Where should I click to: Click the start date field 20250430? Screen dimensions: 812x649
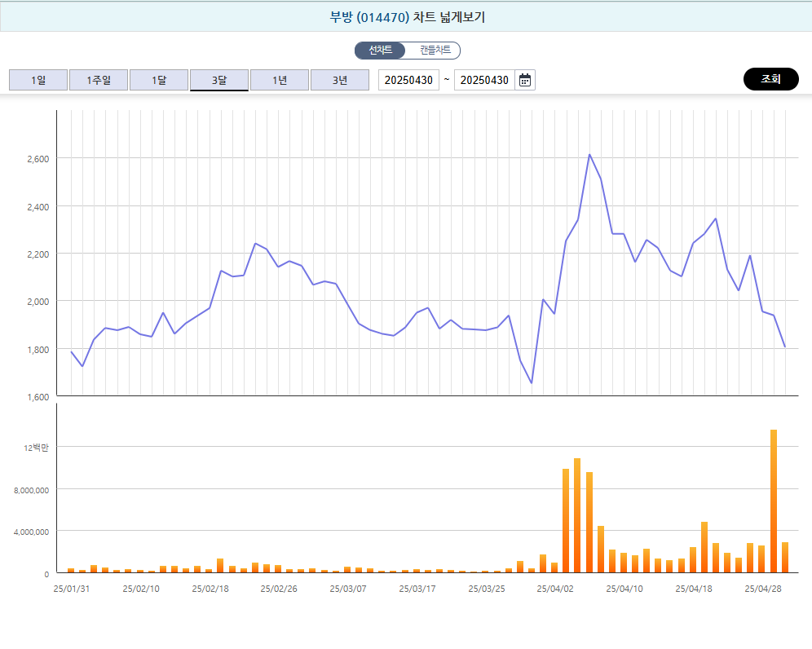[x=408, y=80]
